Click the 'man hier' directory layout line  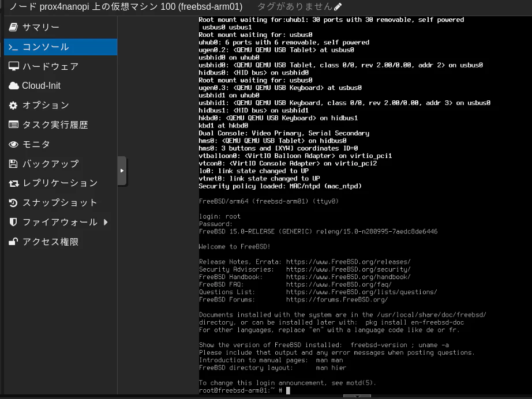(x=272, y=368)
